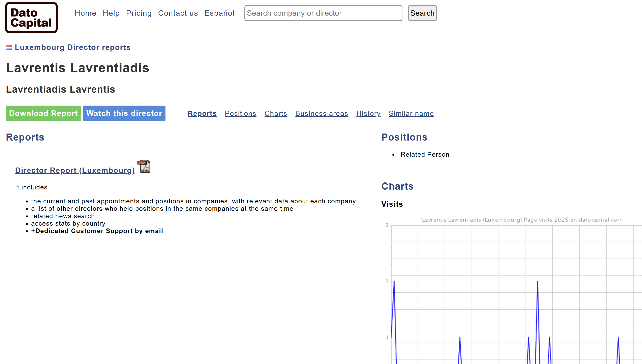Open the PDF Adobe report icon

point(144,167)
